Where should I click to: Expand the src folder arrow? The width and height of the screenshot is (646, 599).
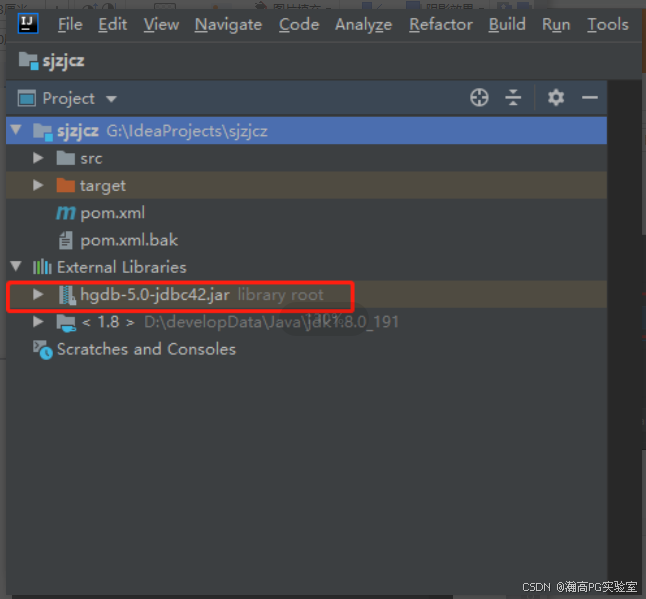pyautogui.click(x=38, y=158)
